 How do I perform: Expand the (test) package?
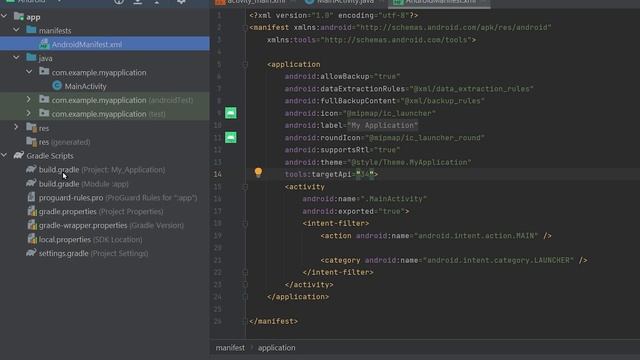[29, 113]
